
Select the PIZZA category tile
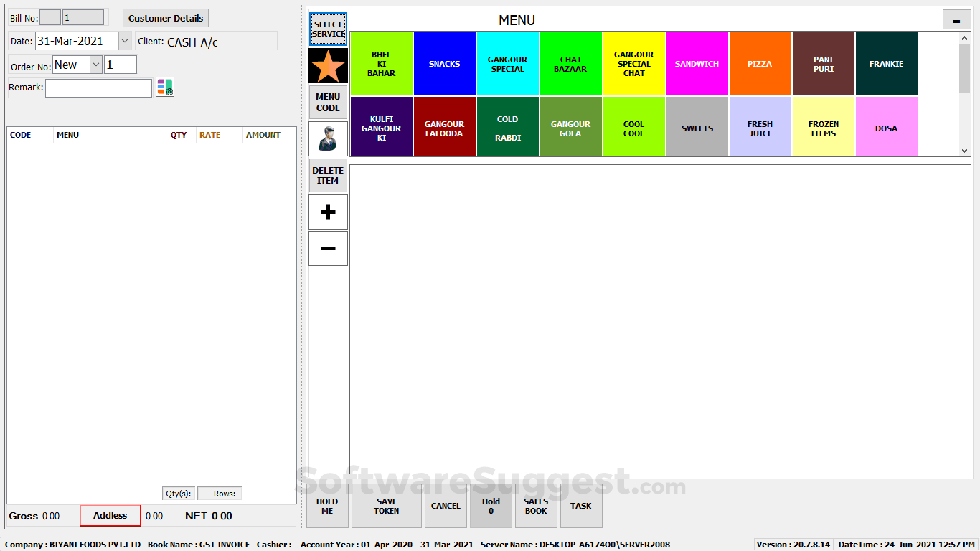[x=760, y=63]
